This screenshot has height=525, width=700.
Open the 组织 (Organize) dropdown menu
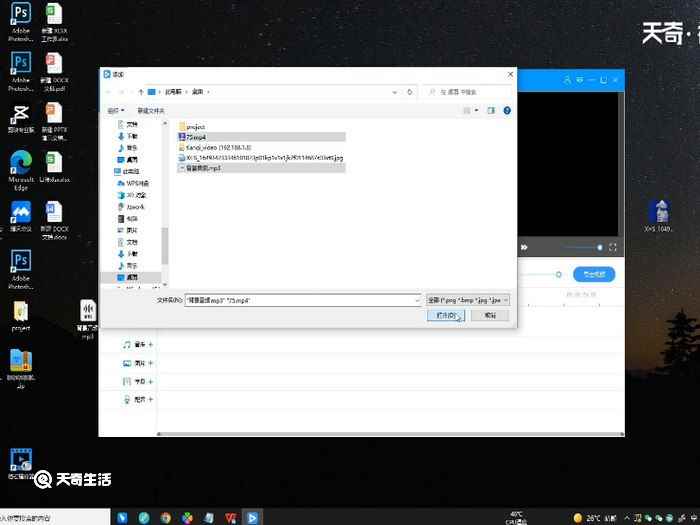pos(114,110)
